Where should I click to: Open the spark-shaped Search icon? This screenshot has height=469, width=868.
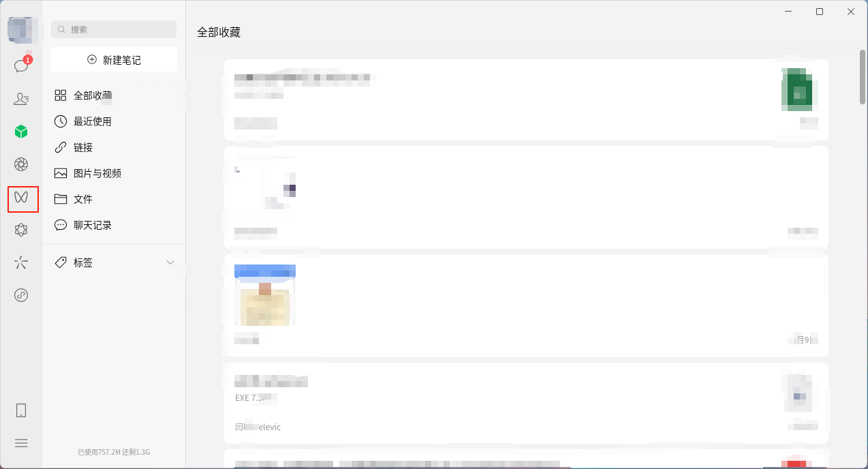pos(21,263)
